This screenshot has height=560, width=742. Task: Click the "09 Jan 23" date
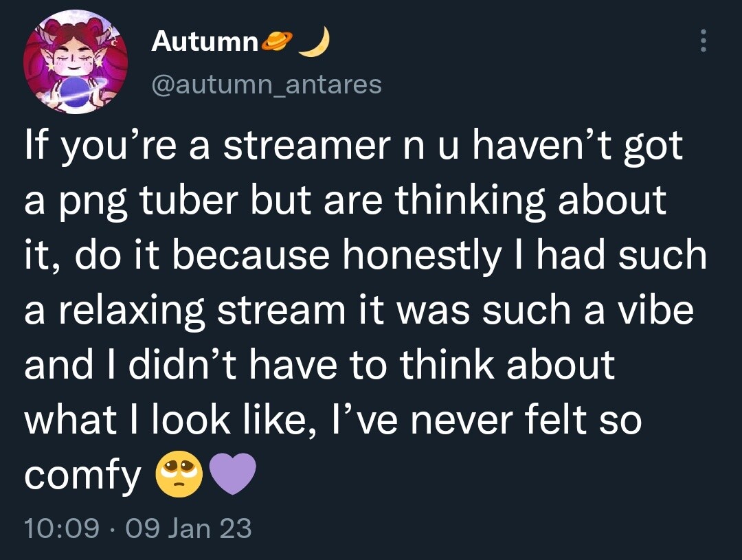click(188, 528)
